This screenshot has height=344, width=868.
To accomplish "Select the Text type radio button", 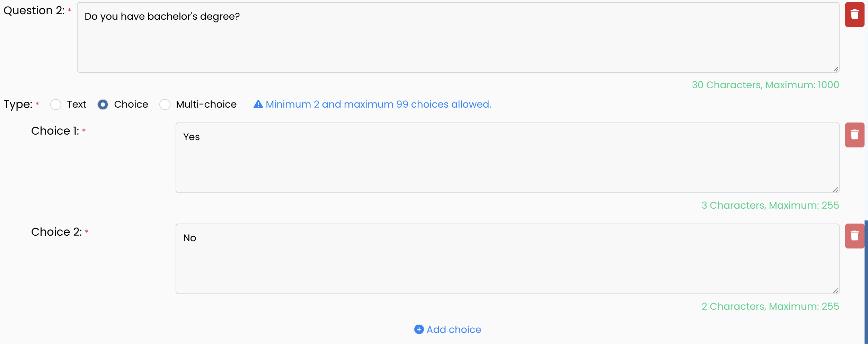I will point(56,105).
